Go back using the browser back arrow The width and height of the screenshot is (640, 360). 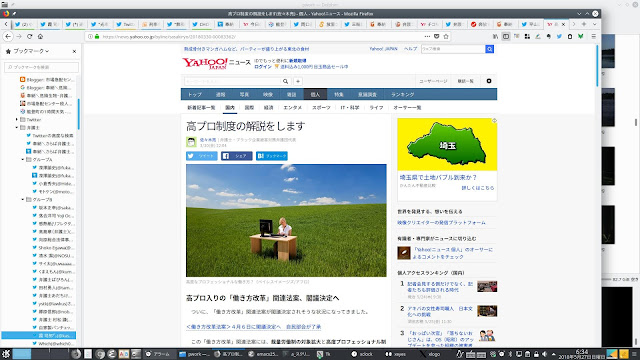(8, 36)
